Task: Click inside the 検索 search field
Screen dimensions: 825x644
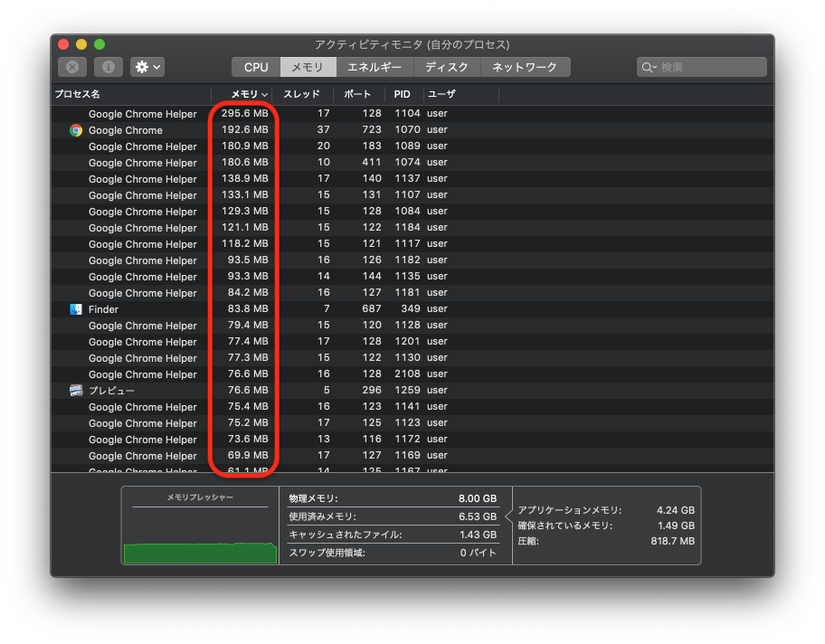Action: pos(701,66)
